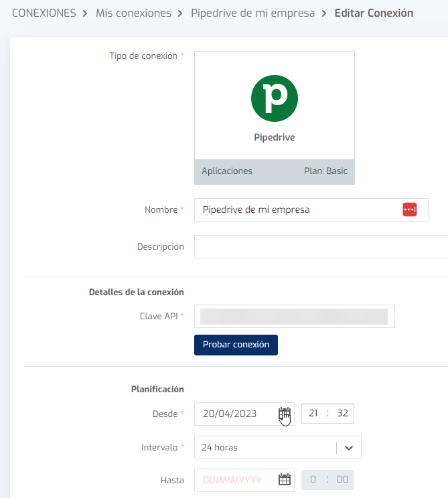Click the Tipo de conexión label
448x498 pixels.
tap(143, 56)
